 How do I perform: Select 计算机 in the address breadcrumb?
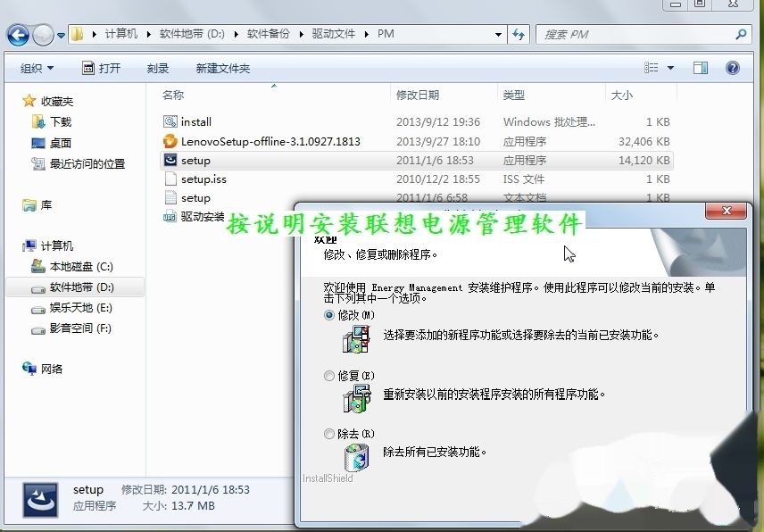(121, 34)
